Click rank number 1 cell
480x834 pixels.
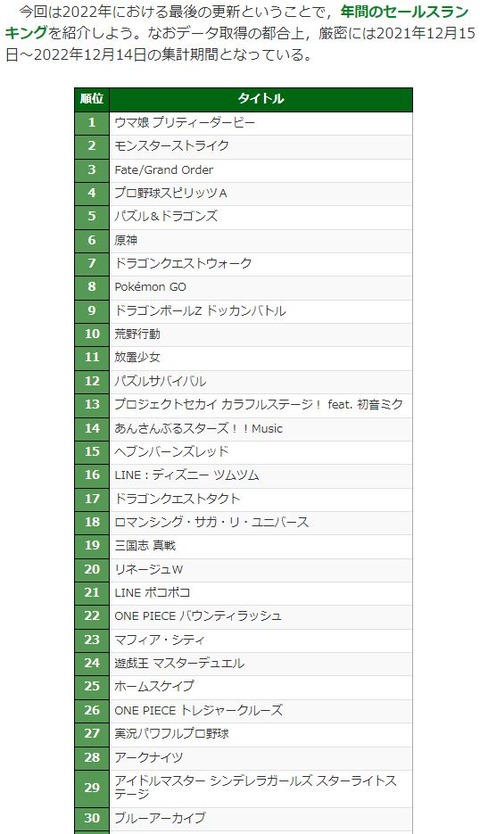point(92,123)
